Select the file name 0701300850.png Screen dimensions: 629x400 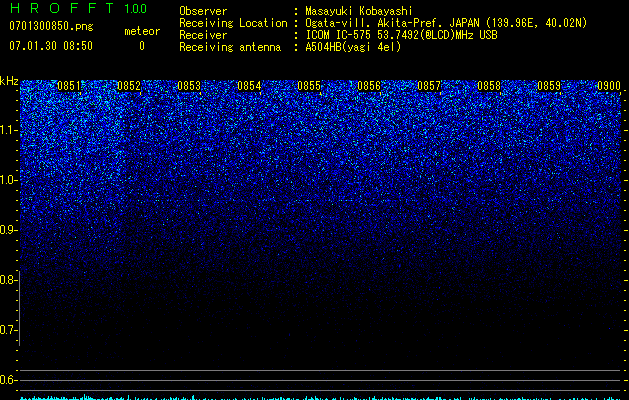coord(51,26)
